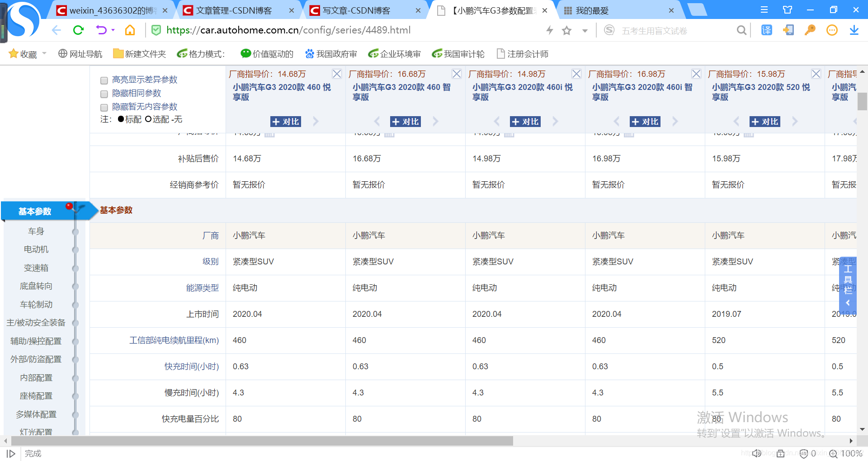This screenshot has height=461, width=868.
Task: Click the undo/restore closed page icon
Action: pos(101,30)
